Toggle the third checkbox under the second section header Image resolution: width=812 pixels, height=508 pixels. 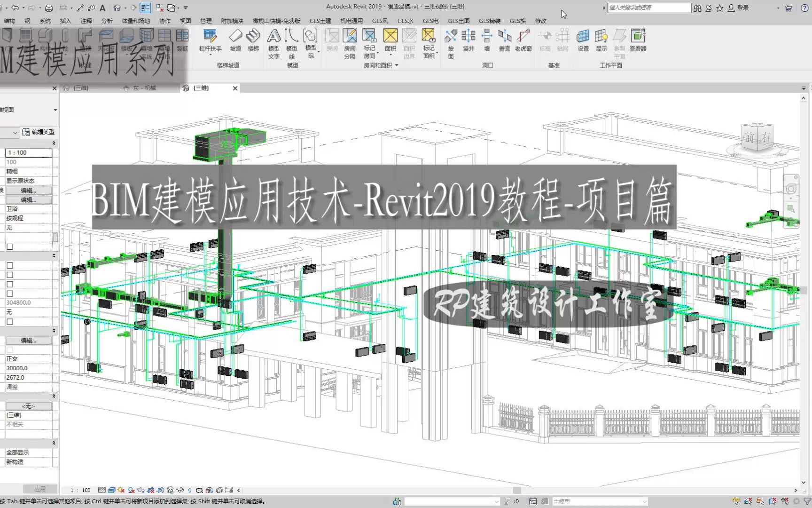10,284
